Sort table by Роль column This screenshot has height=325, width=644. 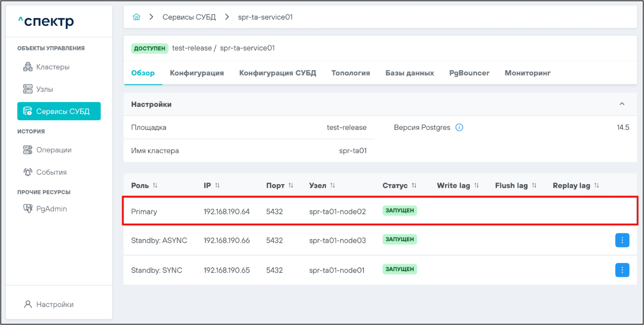pyautogui.click(x=155, y=186)
